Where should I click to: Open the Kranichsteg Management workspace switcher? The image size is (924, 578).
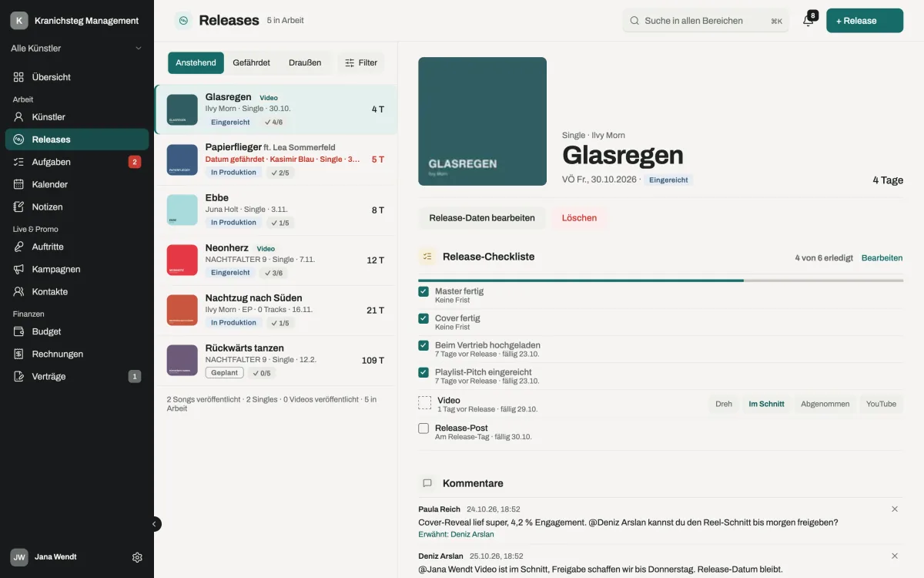click(77, 21)
